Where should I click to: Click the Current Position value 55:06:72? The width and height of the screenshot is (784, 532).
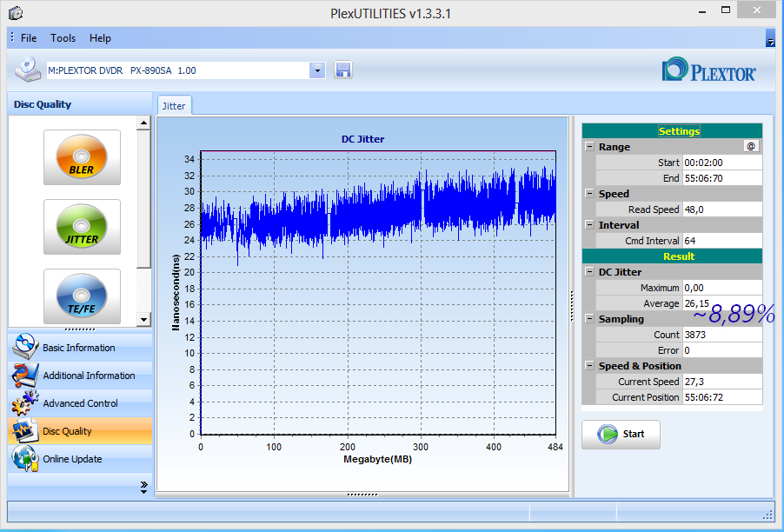pyautogui.click(x=722, y=397)
